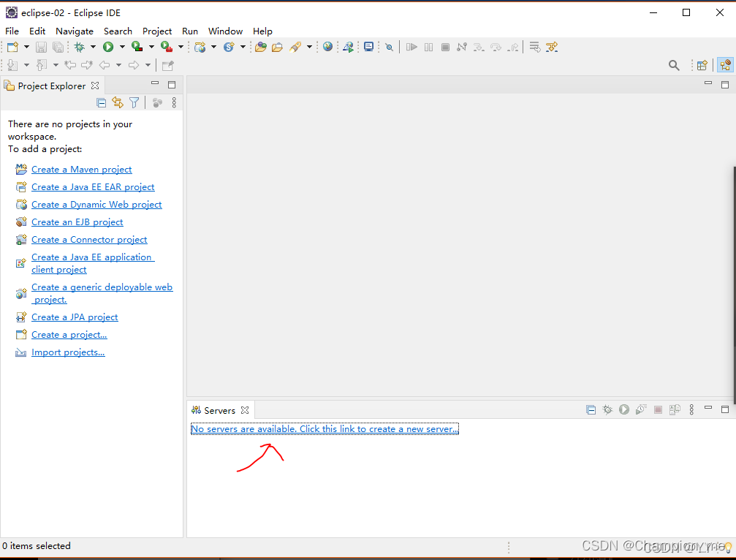736x560 pixels.
Task: Select the Servers tab
Action: click(220, 410)
